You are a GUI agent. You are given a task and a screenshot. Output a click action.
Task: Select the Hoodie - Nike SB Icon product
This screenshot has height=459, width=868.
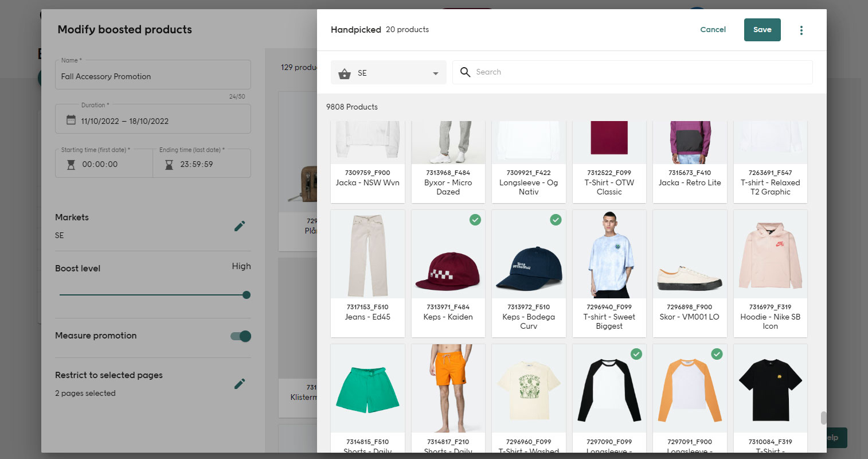[x=770, y=274]
